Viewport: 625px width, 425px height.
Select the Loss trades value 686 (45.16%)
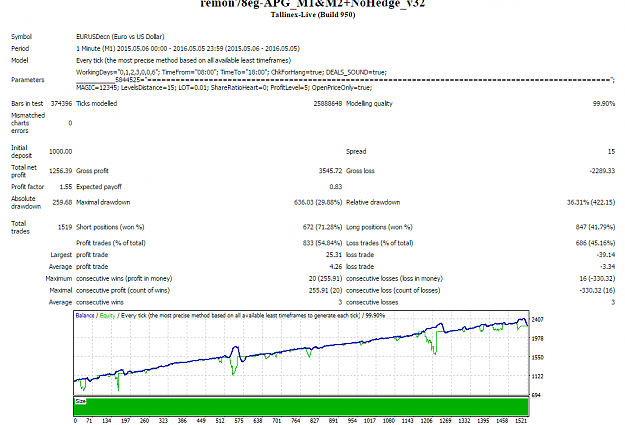pyautogui.click(x=595, y=243)
